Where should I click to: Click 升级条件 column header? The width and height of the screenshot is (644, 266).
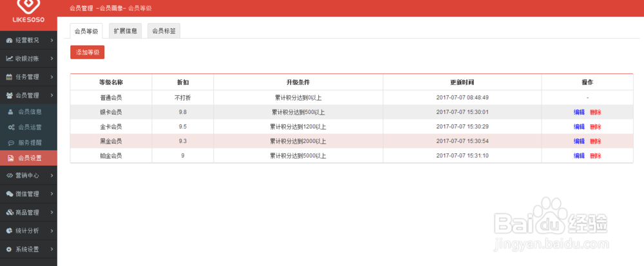click(x=298, y=82)
